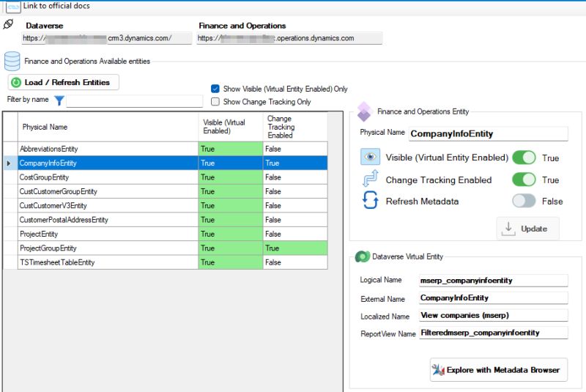
Task: Click Load / Refresh Entities button
Action: (64, 82)
